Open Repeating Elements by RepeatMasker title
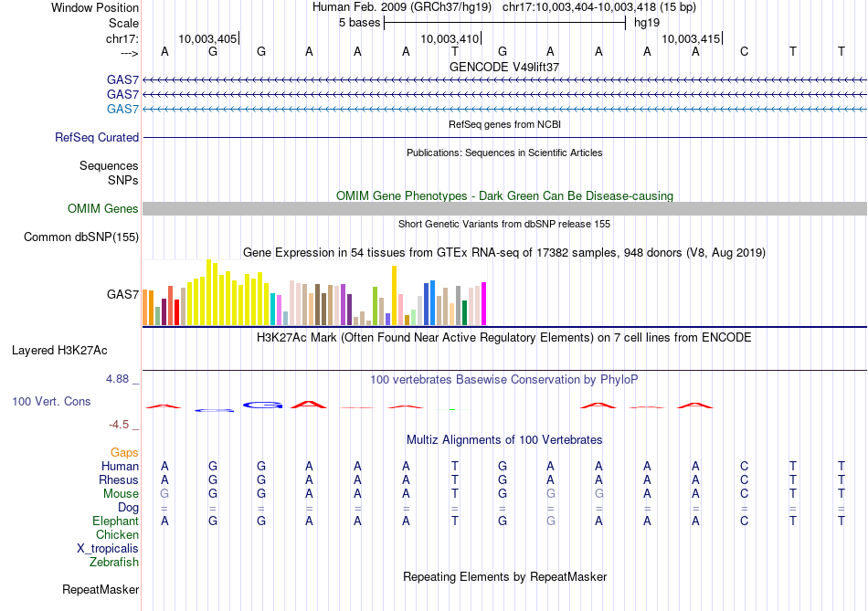Screen dimensions: 868x611 click(504, 577)
